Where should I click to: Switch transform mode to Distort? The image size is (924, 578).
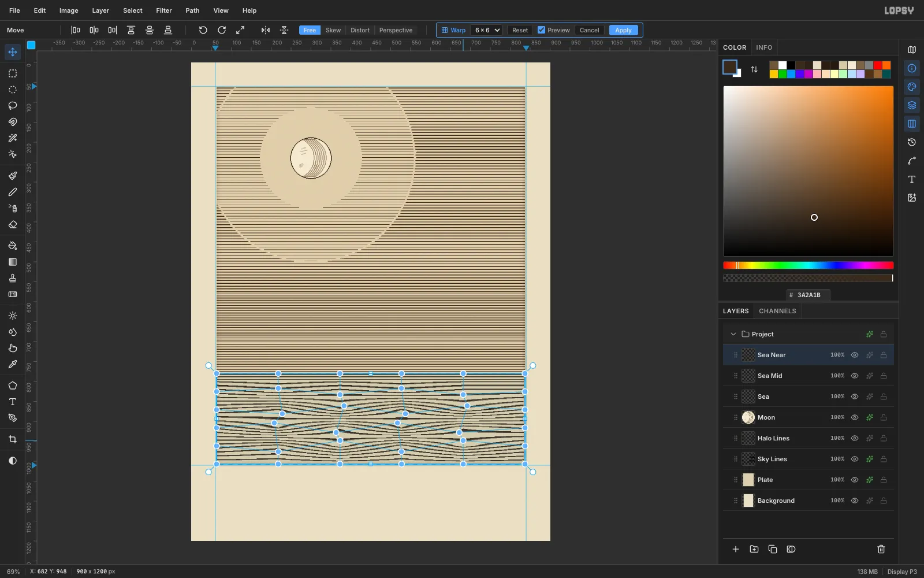point(360,30)
